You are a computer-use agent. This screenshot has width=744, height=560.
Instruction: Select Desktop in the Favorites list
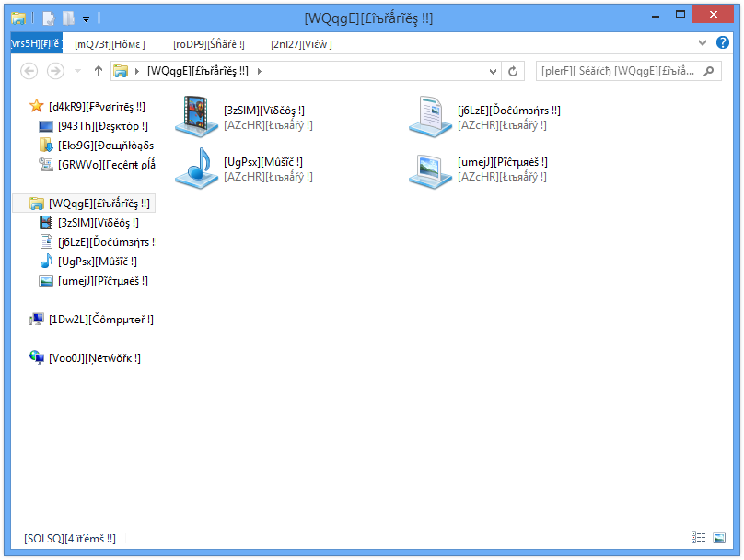pos(93,126)
